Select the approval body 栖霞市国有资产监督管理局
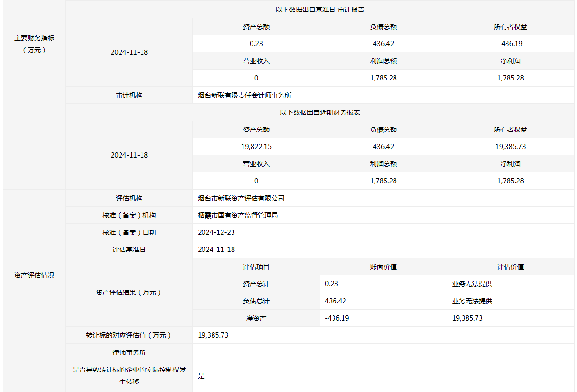 238,215
